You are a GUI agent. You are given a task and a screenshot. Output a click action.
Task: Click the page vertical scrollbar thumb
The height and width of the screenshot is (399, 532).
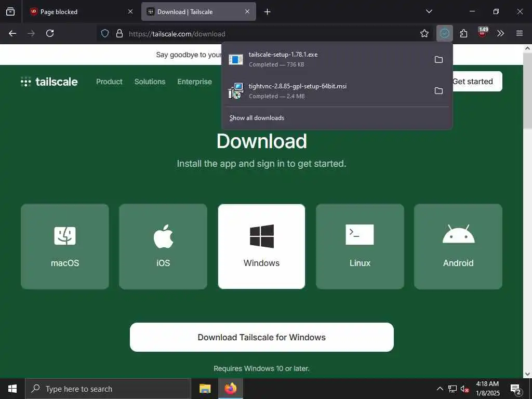[x=527, y=91]
